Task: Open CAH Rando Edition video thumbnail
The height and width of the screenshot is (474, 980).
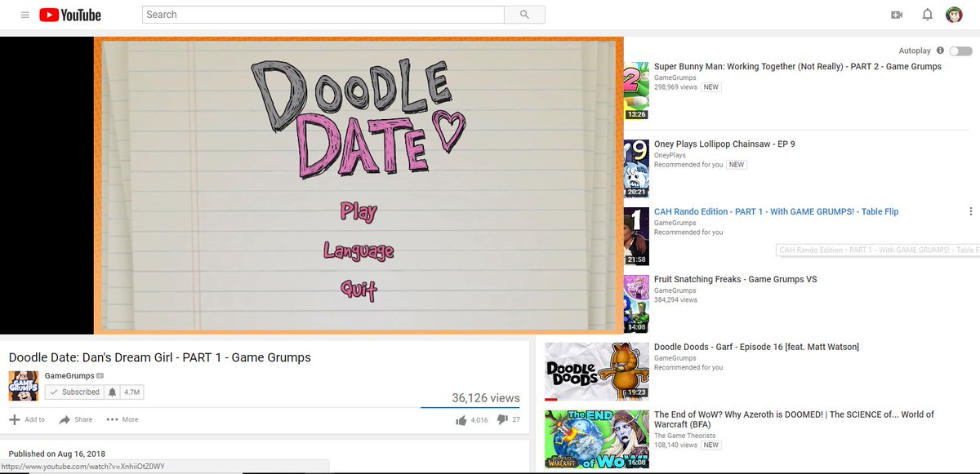Action: click(636, 236)
